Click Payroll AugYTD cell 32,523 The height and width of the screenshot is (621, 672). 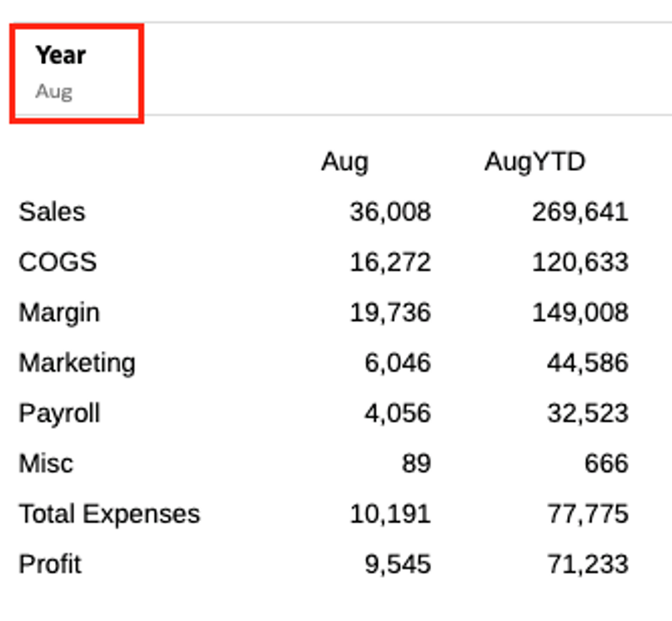587,413
